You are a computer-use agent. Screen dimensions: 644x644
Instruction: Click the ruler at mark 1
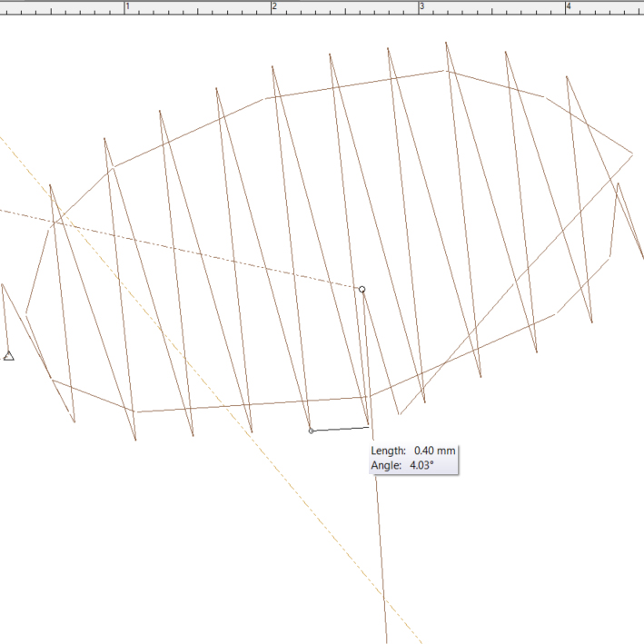(x=124, y=6)
